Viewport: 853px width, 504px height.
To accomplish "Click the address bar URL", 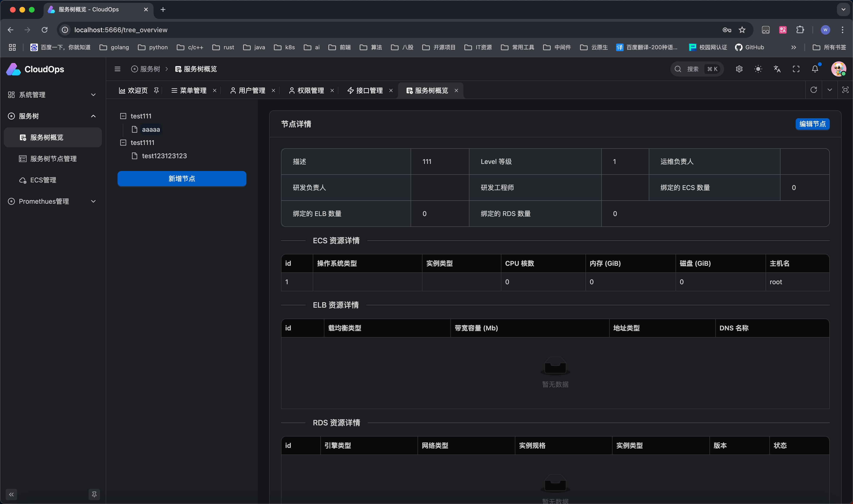I will [121, 30].
